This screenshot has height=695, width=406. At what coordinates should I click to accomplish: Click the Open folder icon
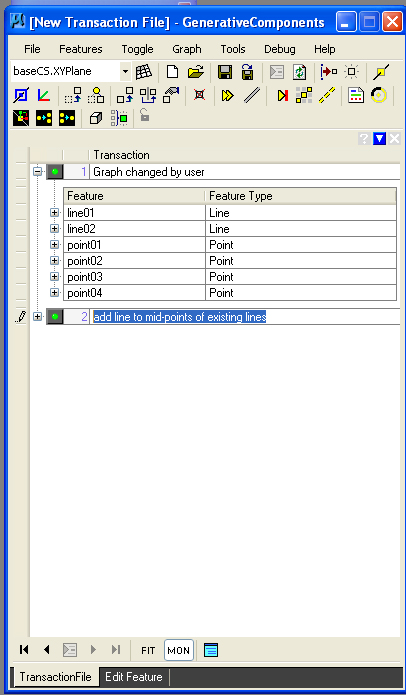195,71
